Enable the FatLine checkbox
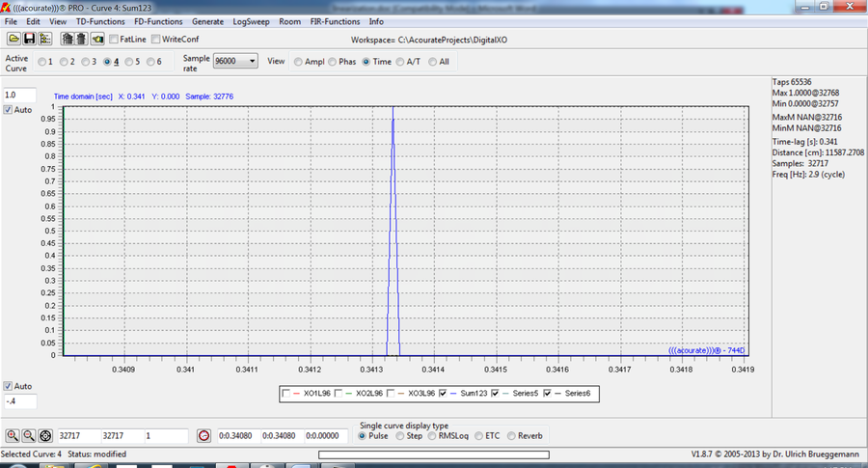868x468 pixels. coord(114,40)
